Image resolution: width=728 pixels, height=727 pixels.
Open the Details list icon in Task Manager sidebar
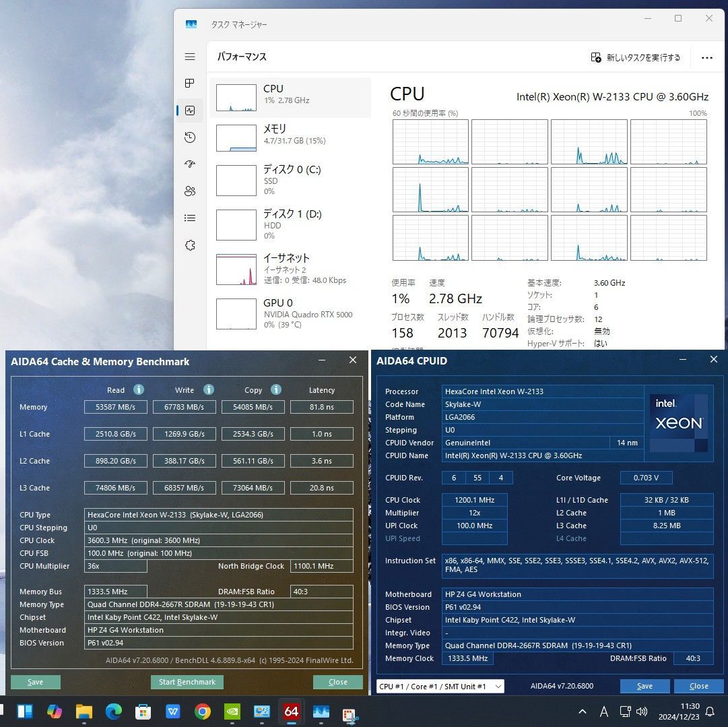click(190, 218)
